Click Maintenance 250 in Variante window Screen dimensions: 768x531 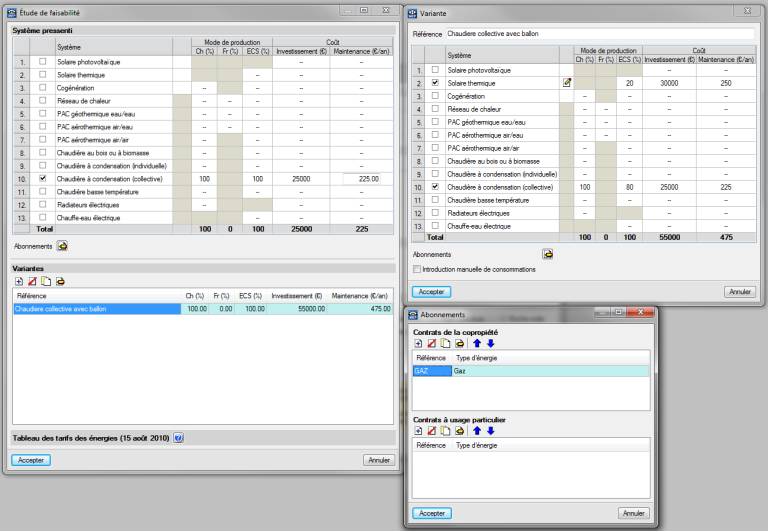point(726,83)
